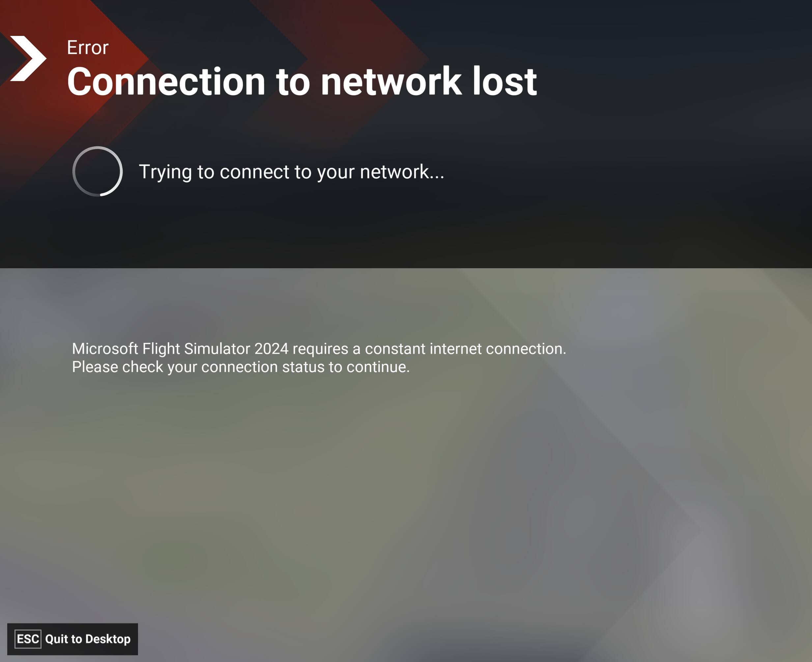The height and width of the screenshot is (662, 812).
Task: Click the Microsoft Flight Simulator 2024 message line
Action: 319,349
